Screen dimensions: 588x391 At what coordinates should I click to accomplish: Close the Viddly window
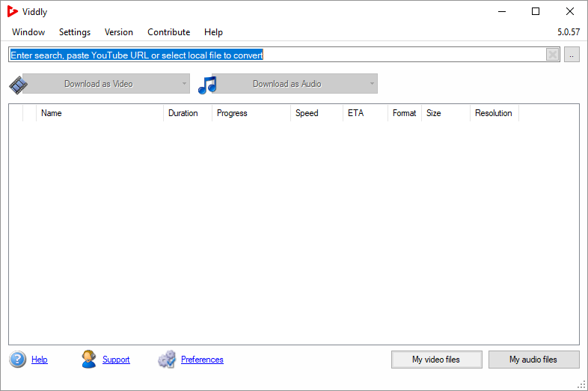(569, 12)
